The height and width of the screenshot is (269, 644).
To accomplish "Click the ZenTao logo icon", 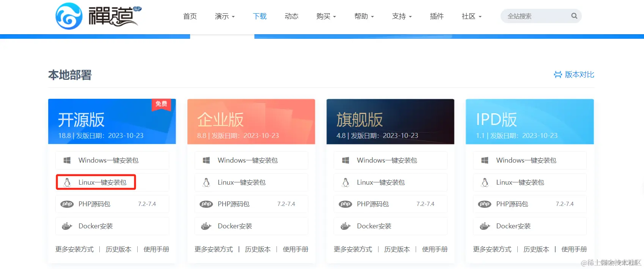I will coord(69,16).
